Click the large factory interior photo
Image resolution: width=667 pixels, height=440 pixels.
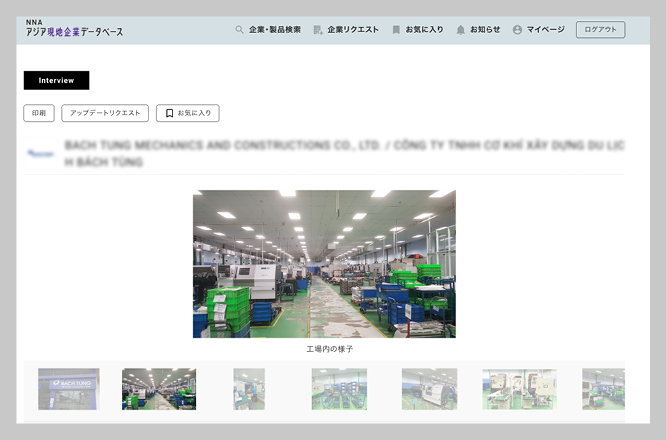(x=324, y=264)
